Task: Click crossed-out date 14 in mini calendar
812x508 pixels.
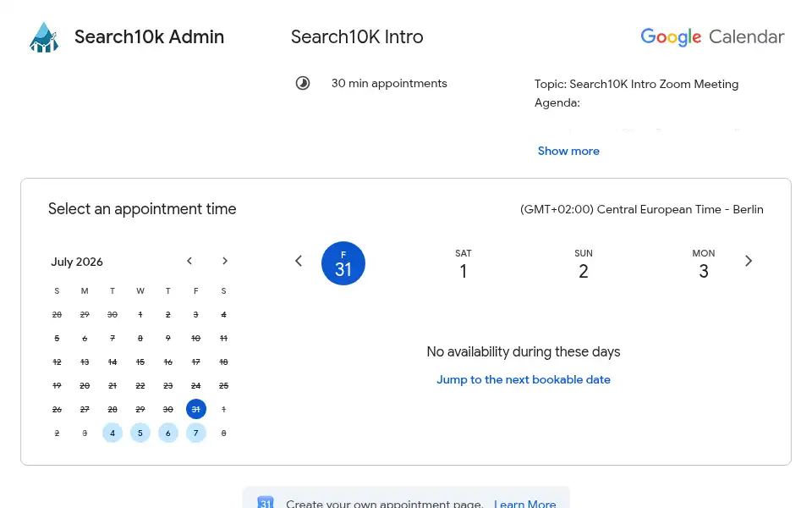Action: [112, 362]
